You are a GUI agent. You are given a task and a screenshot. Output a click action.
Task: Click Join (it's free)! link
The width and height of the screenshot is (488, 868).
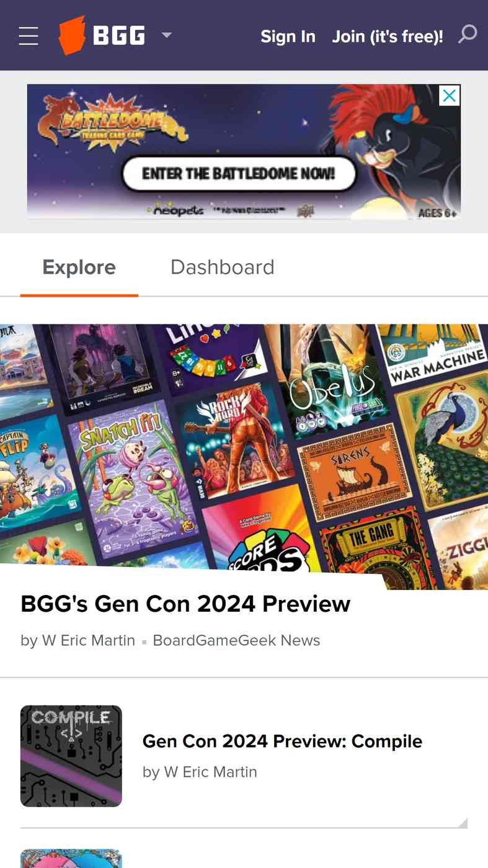pyautogui.click(x=388, y=37)
